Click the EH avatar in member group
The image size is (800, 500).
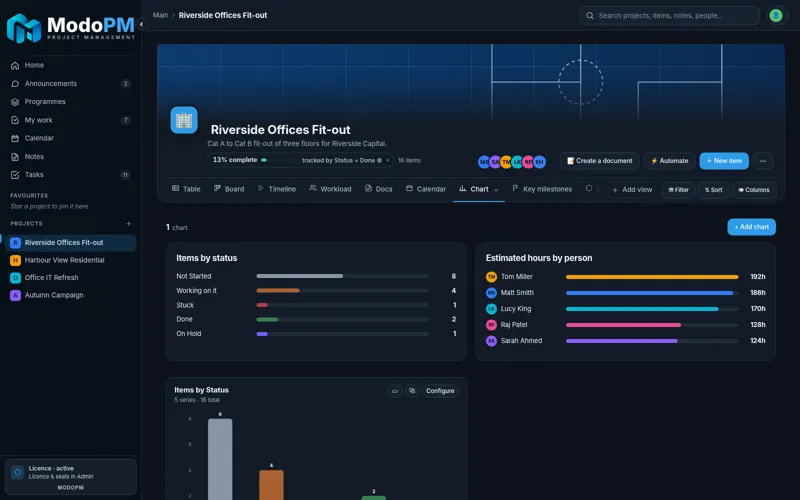click(x=539, y=162)
